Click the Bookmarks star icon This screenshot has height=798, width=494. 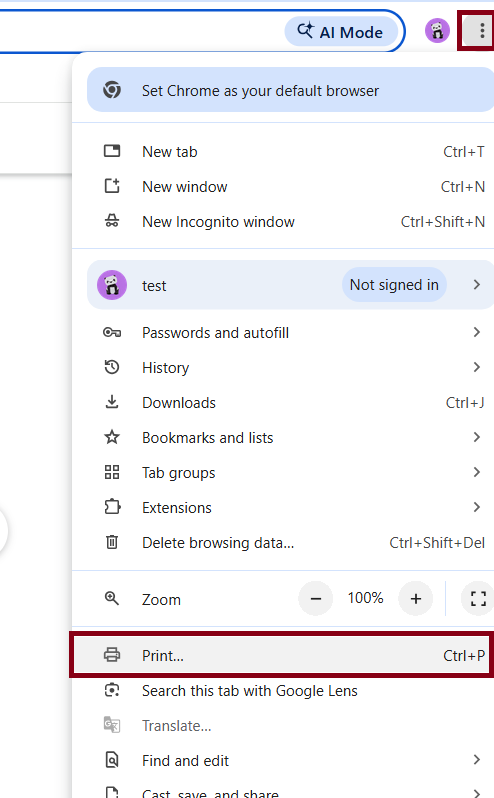point(112,437)
